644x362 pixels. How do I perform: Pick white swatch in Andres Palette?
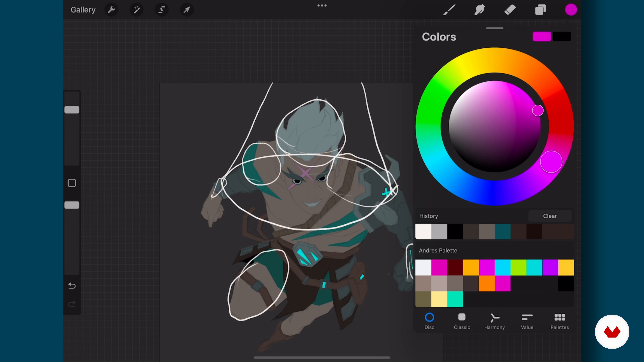click(x=423, y=268)
